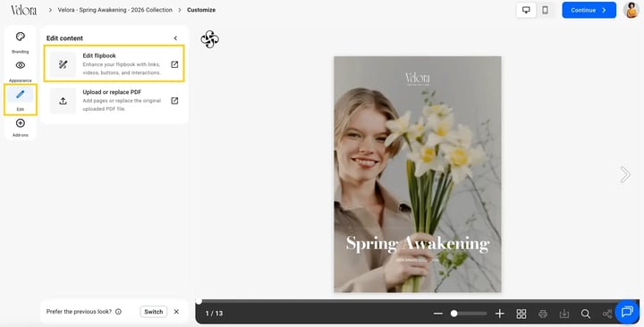Select the Edit pencil sidebar item

(x=20, y=99)
